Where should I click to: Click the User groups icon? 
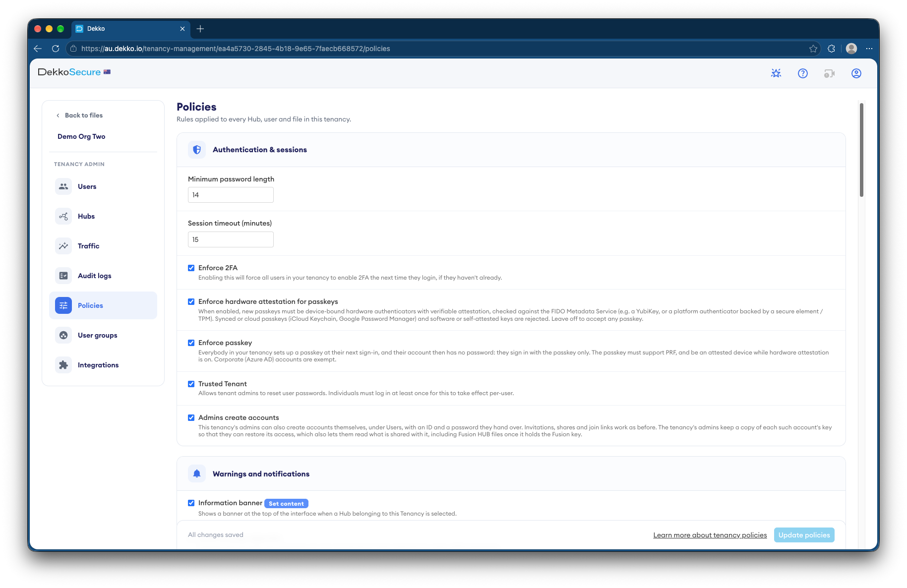[63, 335]
